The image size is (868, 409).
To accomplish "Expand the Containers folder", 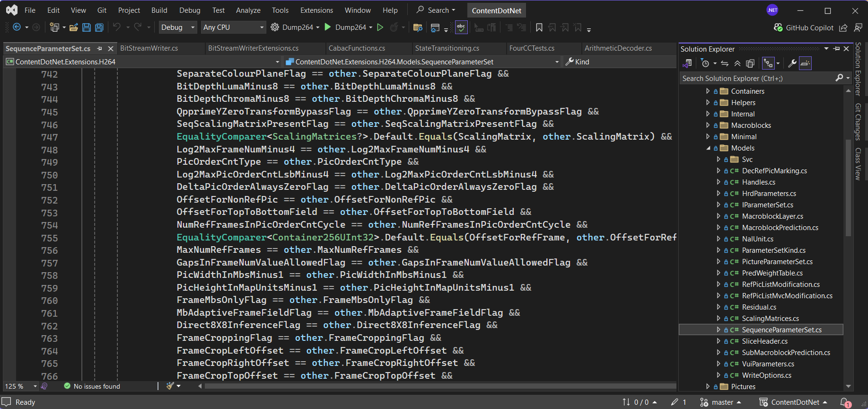I will tap(708, 91).
